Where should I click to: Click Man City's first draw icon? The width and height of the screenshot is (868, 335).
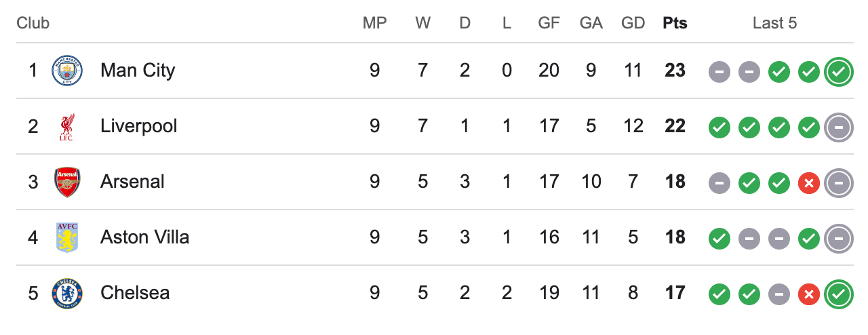[719, 71]
